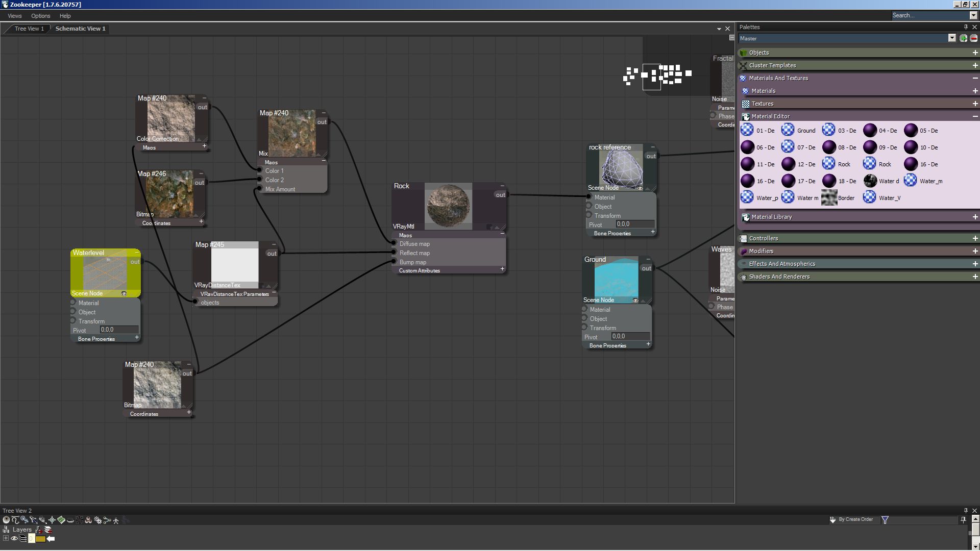Open the Options menu
980x551 pixels.
tap(40, 16)
